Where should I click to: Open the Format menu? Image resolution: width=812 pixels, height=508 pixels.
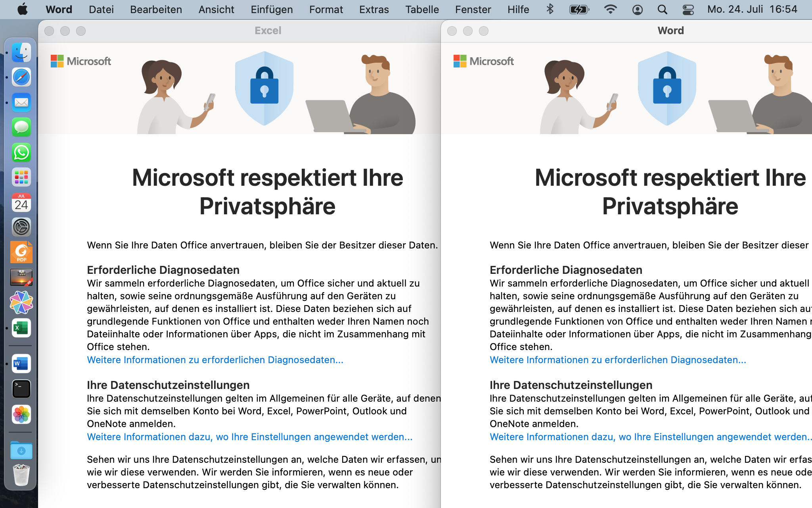click(x=326, y=10)
